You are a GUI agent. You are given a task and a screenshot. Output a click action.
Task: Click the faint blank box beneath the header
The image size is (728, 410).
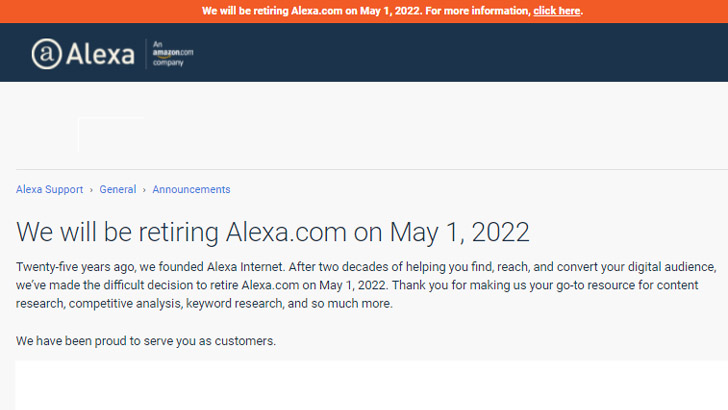[x=111, y=135]
